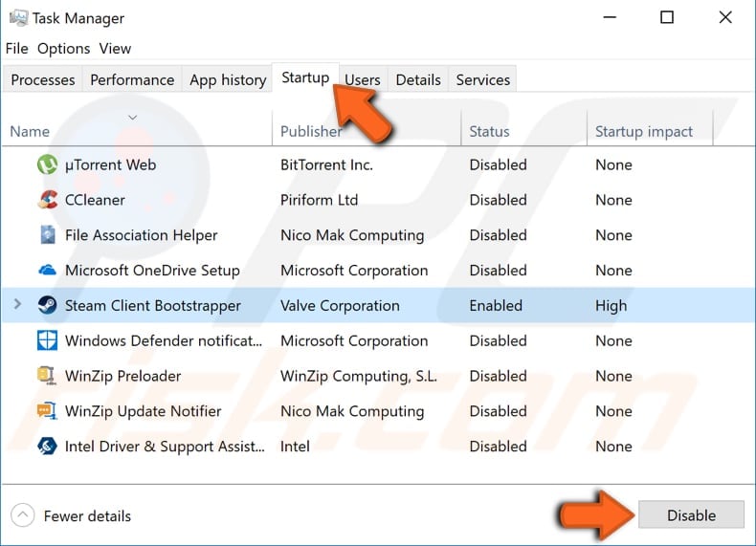Screen dimensions: 756x546
Task: Expand the Steam Client Bootstrapper row
Action: (18, 305)
